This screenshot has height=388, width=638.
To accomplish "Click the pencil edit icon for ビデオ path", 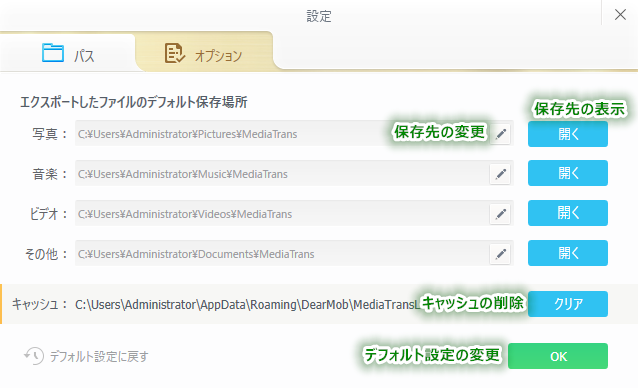I will 500,214.
